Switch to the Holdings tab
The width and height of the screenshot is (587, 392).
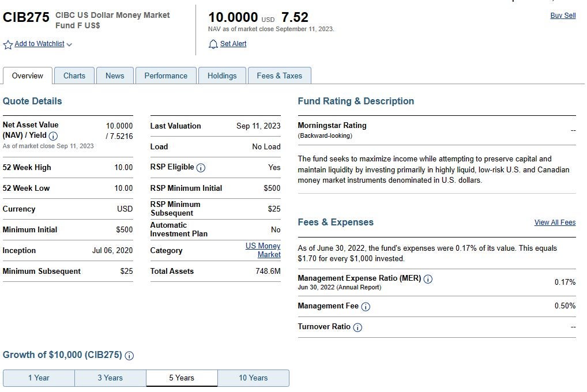pos(222,75)
